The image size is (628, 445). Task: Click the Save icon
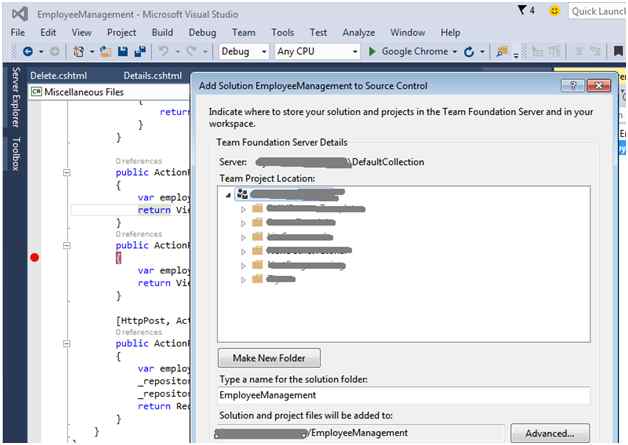pyautogui.click(x=123, y=51)
